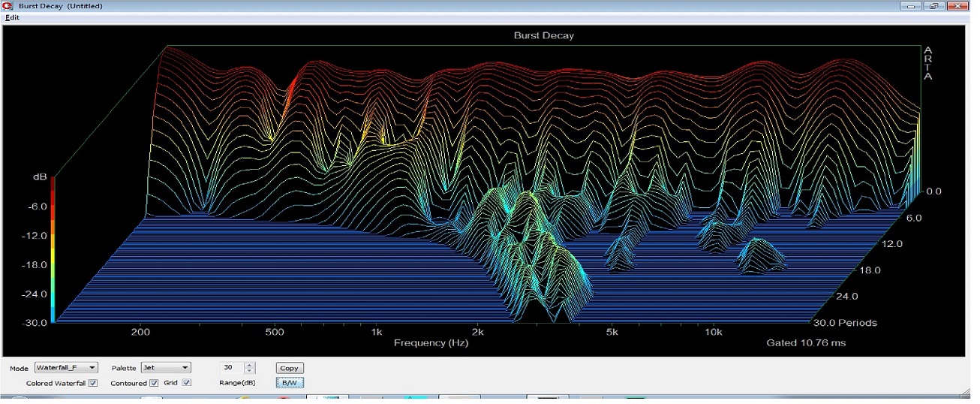The height and width of the screenshot is (404, 980).
Task: Uncheck the Grid checkbox
Action: tap(187, 383)
